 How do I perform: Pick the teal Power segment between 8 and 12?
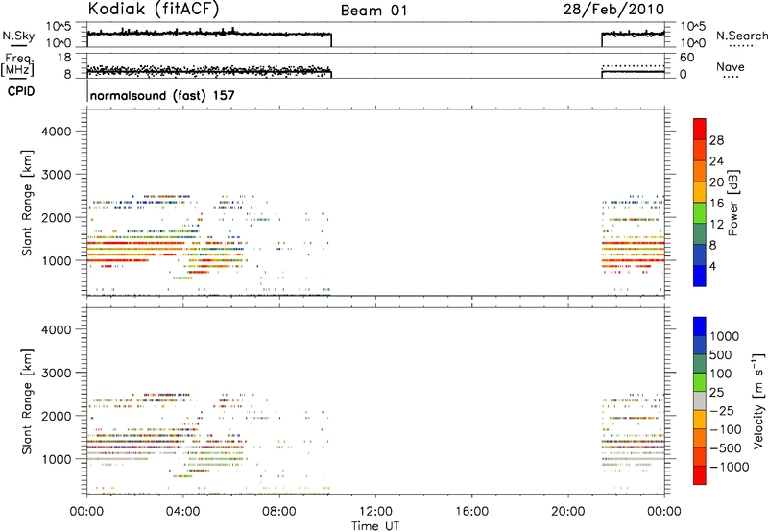click(700, 234)
